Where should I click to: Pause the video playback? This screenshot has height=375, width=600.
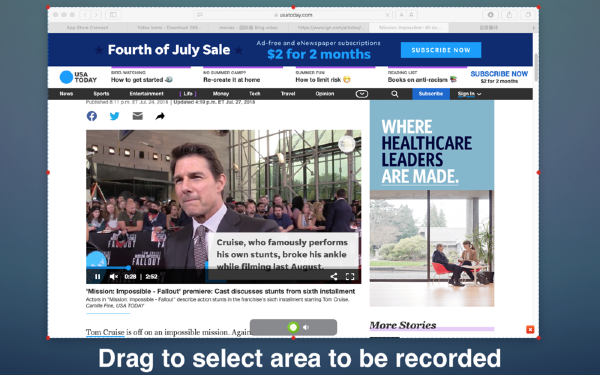click(98, 276)
